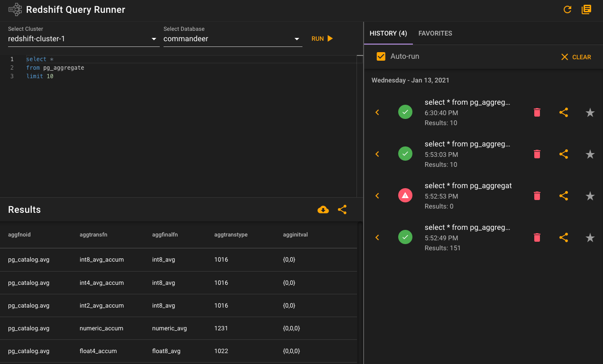Open the Select Cluster dropdown
The image size is (603, 364).
(83, 39)
